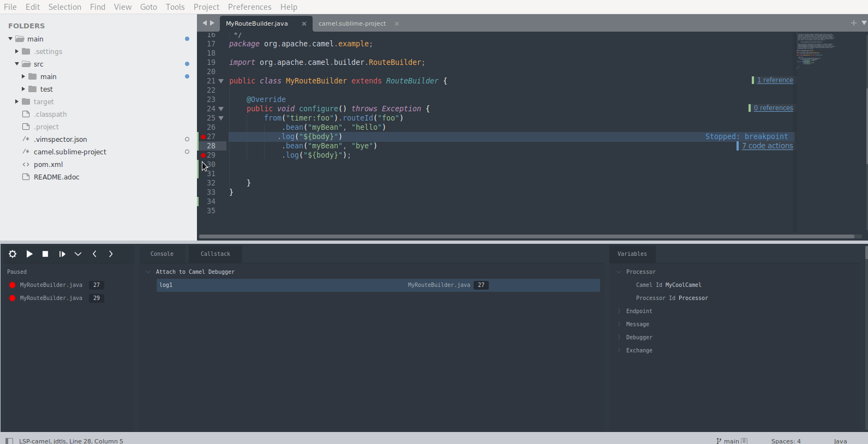Click the step over icon

[x=62, y=254]
